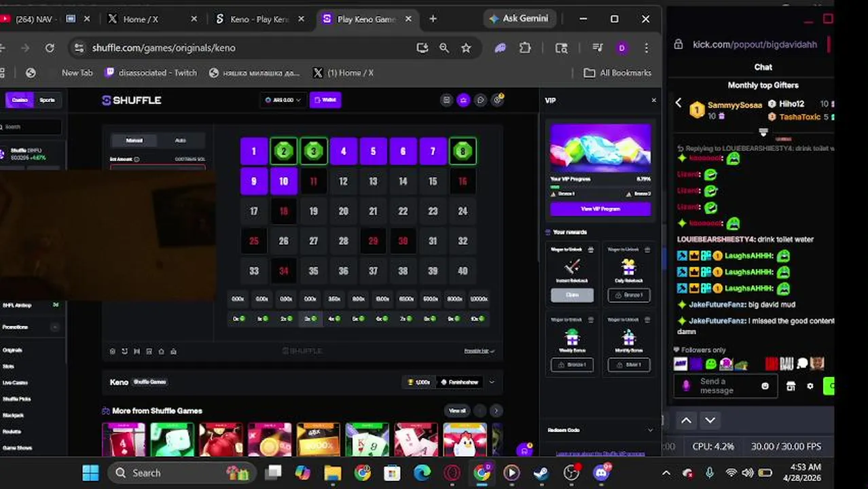The width and height of the screenshot is (868, 489).
Task: Open Windows Start menu
Action: 90,473
